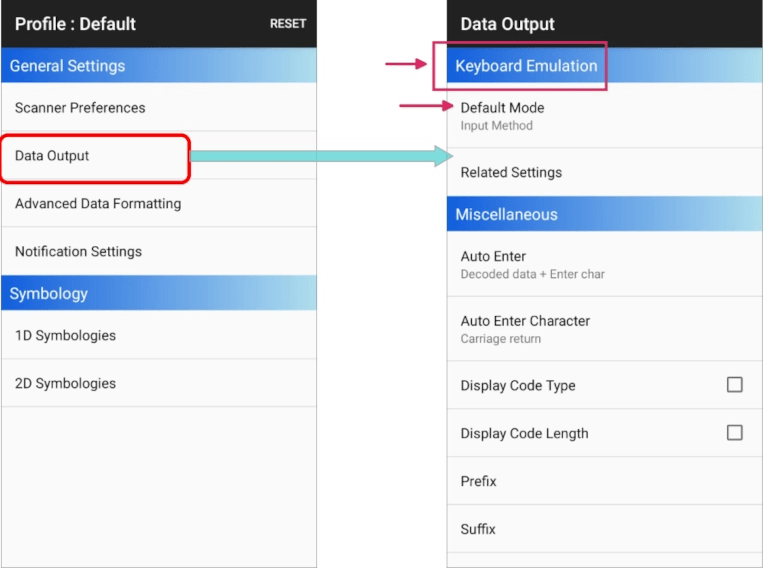Open Scanner Preferences settings
Screen dimensions: 768x573
tap(80, 108)
